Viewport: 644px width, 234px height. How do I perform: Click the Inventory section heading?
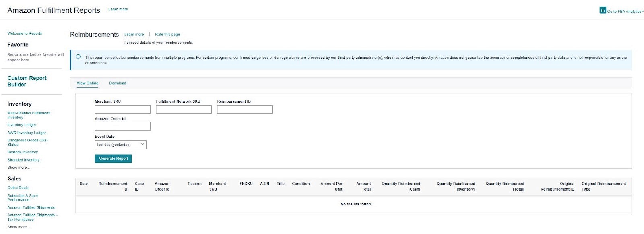19,104
